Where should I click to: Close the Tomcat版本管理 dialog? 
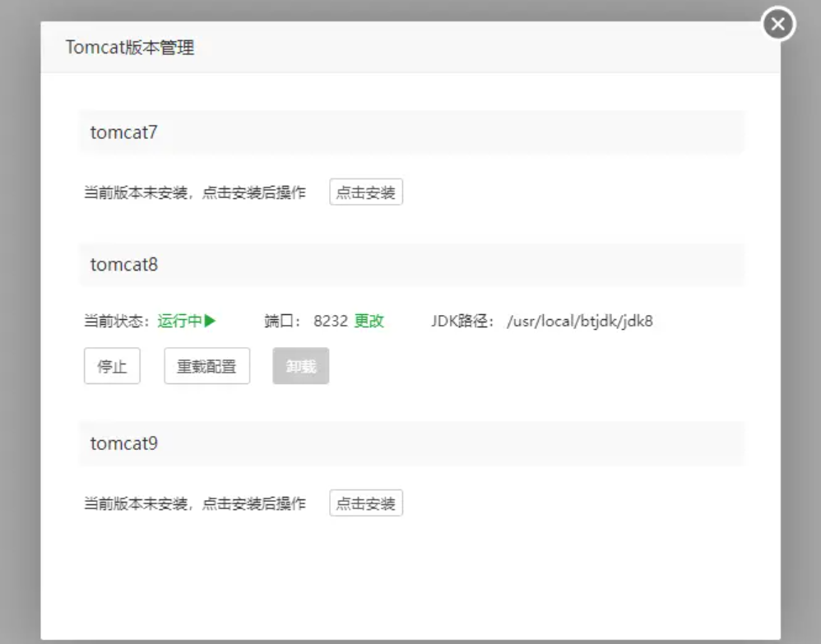pyautogui.click(x=778, y=24)
